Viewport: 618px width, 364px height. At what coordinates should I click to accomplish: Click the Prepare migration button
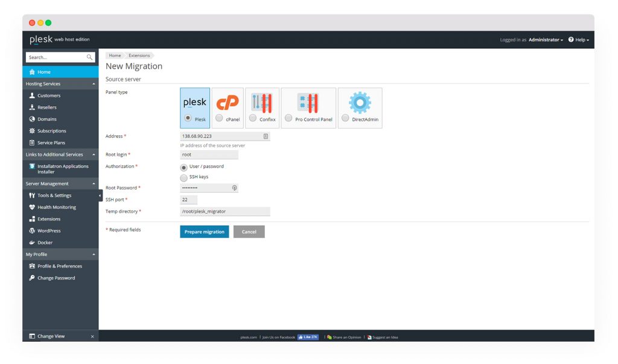pyautogui.click(x=205, y=232)
